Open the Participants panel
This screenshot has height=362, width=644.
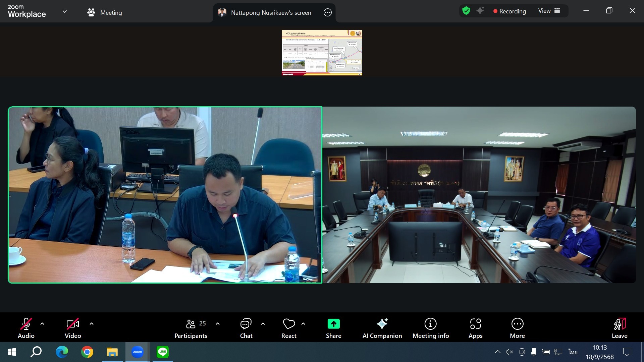click(191, 328)
